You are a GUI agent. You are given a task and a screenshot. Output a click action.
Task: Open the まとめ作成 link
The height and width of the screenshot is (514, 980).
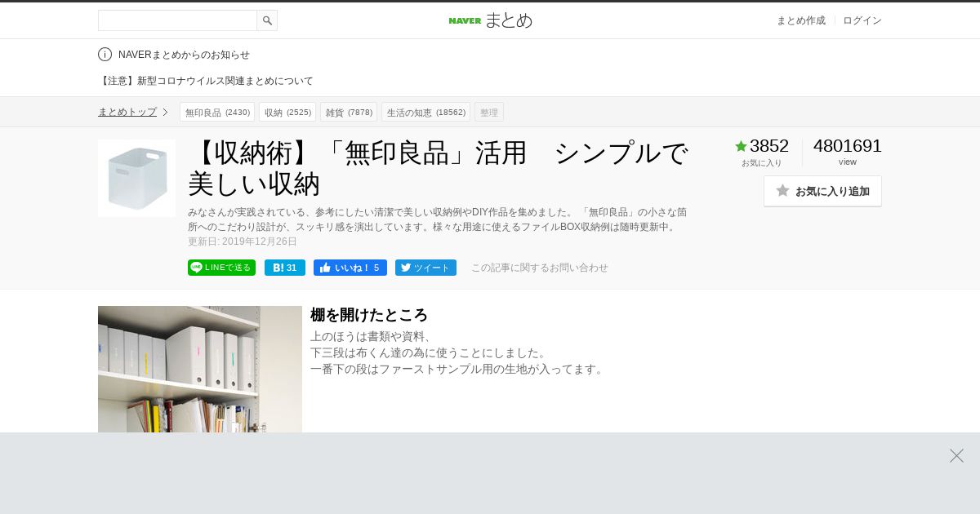[800, 20]
